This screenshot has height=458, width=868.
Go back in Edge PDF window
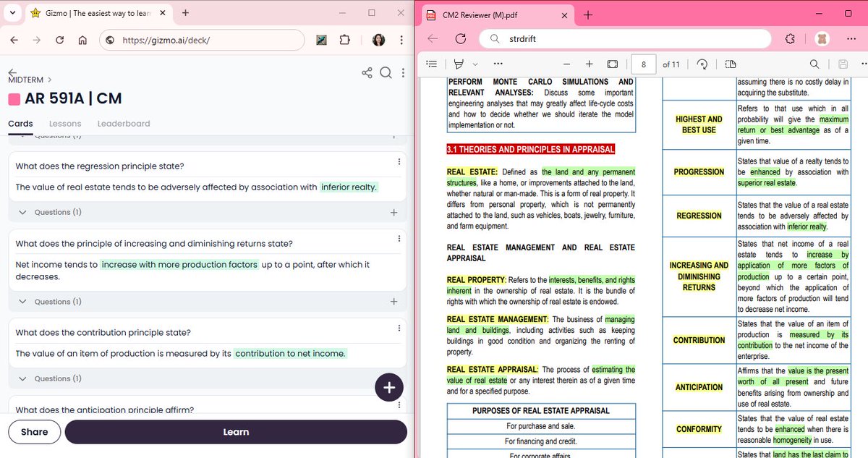(433, 39)
